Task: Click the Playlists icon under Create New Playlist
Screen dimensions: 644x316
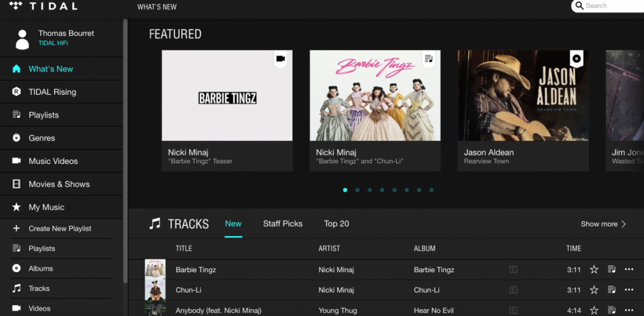Action: pyautogui.click(x=16, y=248)
